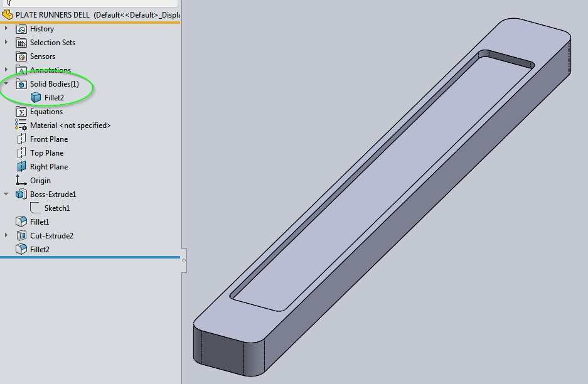Select the Solid Bodies(1) label

pyautogui.click(x=55, y=84)
